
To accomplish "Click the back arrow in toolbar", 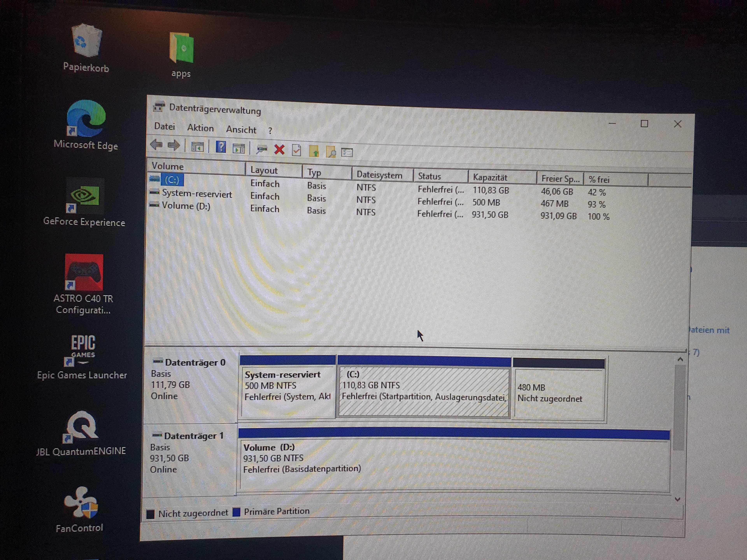I will click(x=156, y=145).
